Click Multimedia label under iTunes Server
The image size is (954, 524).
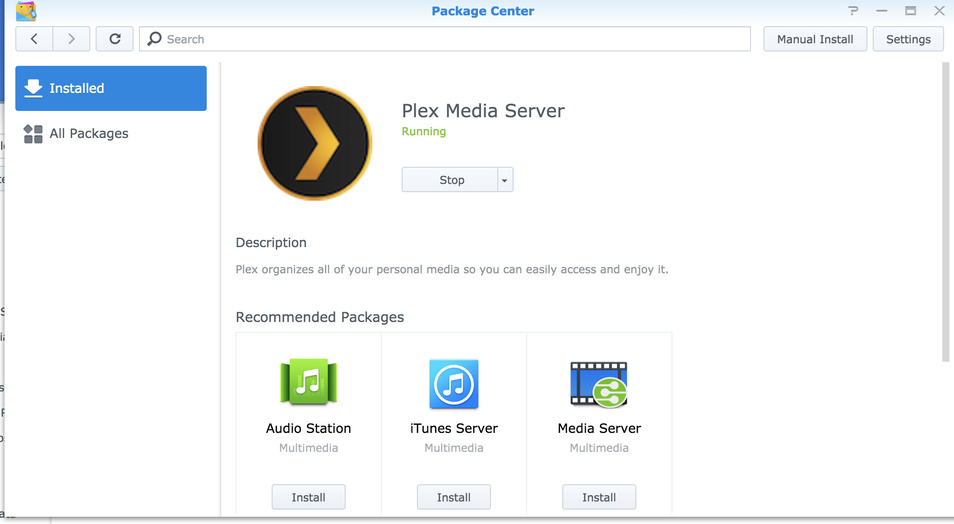coord(454,448)
